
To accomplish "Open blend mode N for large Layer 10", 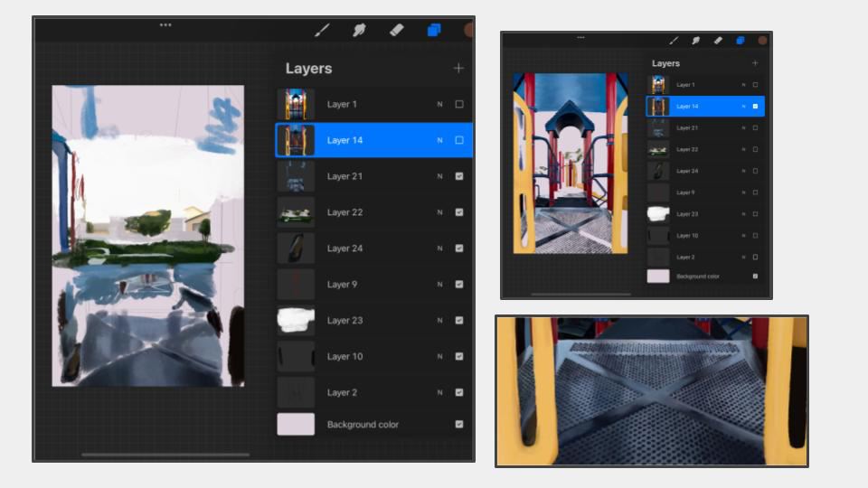I will tap(440, 356).
